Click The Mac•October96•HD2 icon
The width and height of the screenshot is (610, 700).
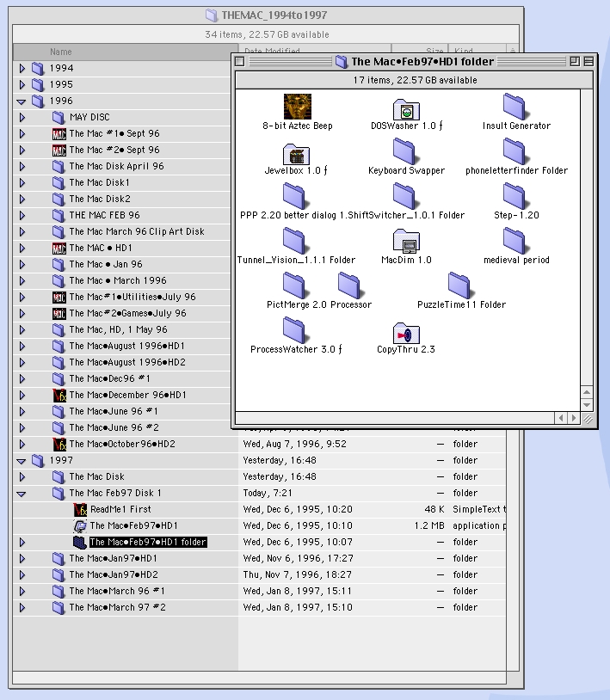(59, 445)
